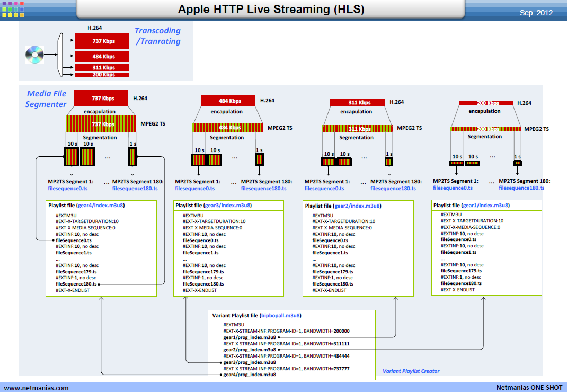Click fileSequence179.ts in the gear3 playlist
567x392 pixels.
coord(203,272)
